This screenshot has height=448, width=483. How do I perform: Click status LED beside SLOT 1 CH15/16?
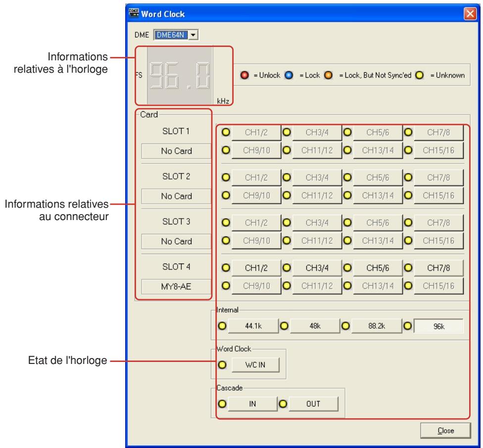pyautogui.click(x=408, y=150)
